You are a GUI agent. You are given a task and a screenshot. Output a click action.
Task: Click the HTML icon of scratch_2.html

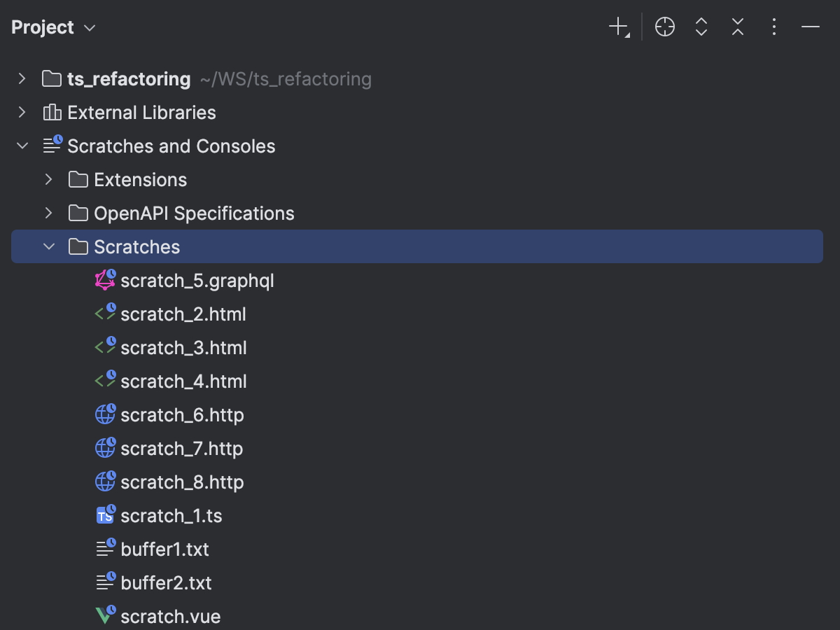[x=105, y=314]
